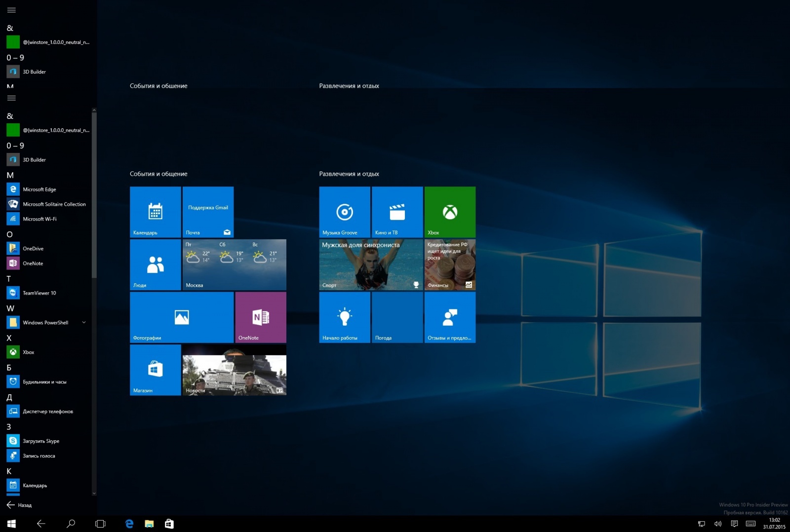The height and width of the screenshot is (532, 790).
Task: Launch TeamViewer 10 from the app list
Action: pyautogui.click(x=39, y=293)
